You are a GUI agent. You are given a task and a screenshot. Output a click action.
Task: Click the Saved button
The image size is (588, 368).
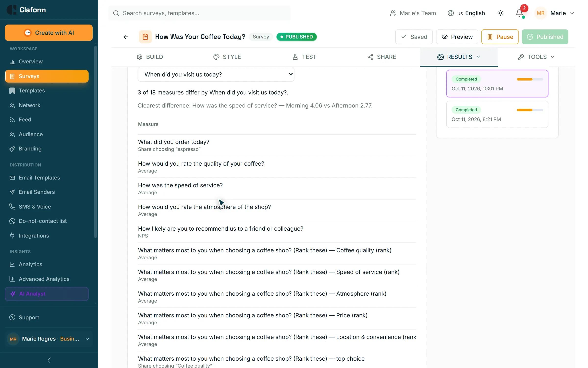[x=414, y=37]
